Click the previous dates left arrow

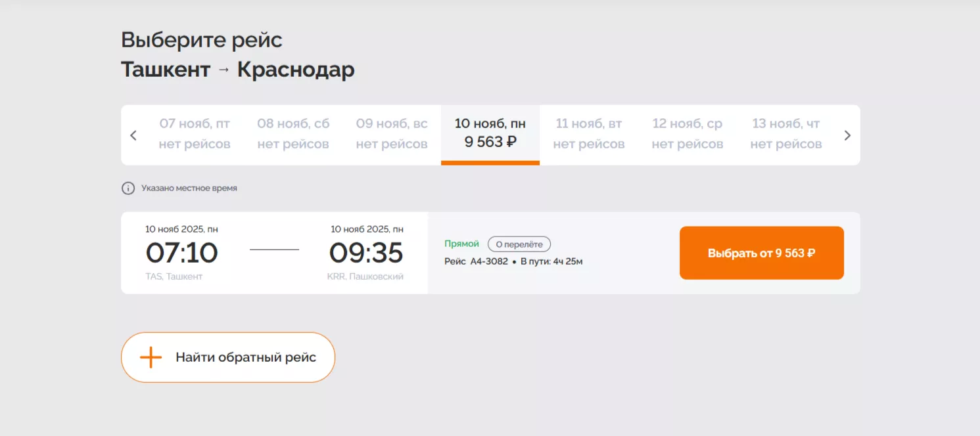[133, 135]
